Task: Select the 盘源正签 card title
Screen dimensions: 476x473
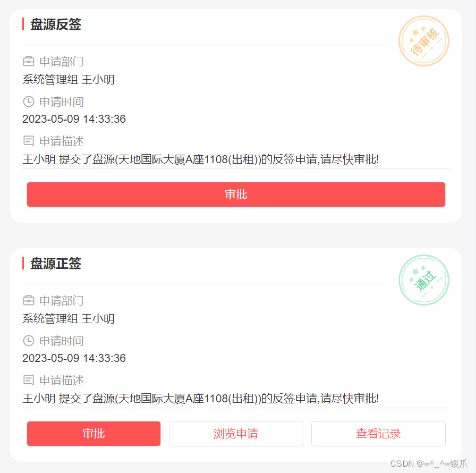Action: 55,264
